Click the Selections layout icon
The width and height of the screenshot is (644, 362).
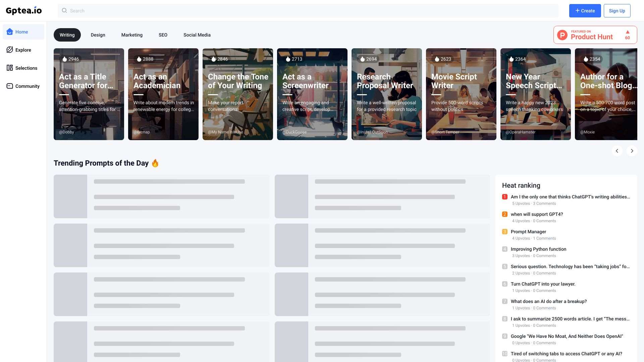click(10, 68)
